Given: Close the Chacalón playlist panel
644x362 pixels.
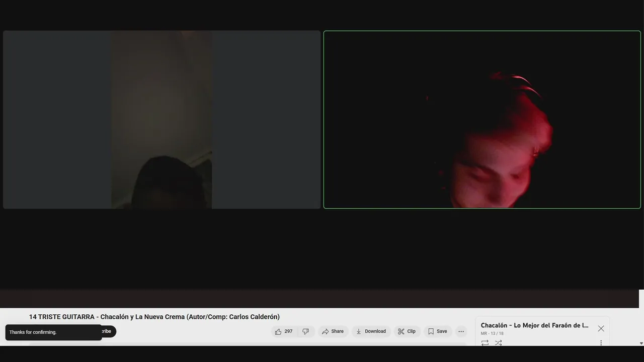Looking at the screenshot, I should coord(601,328).
